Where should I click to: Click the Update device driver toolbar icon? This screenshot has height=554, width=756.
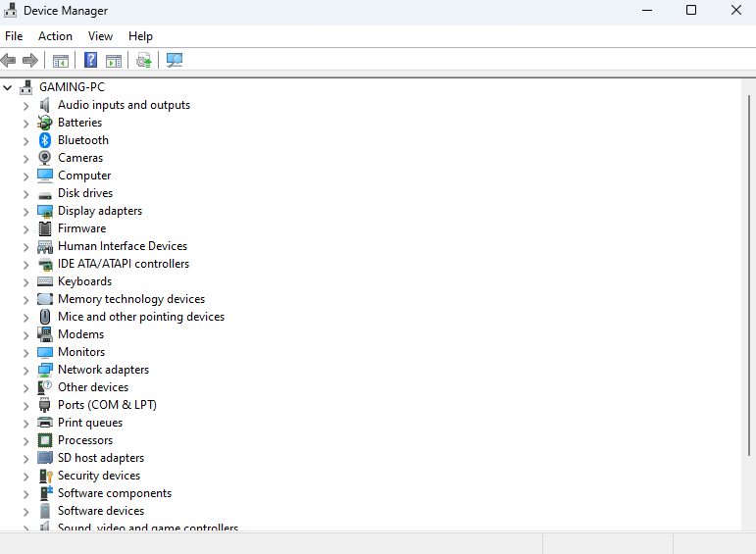[144, 60]
